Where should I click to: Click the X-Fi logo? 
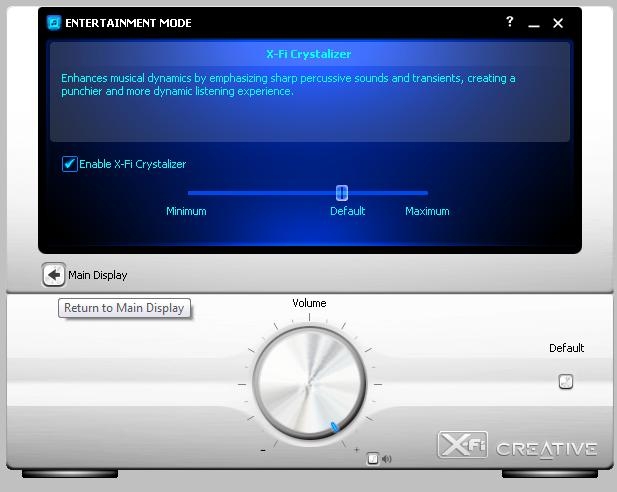[463, 445]
